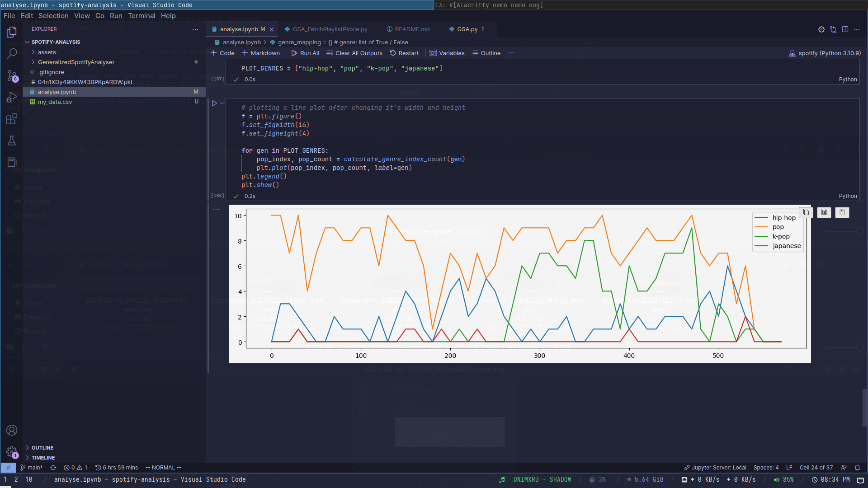
Task: Open the run cell dropdown arrow
Action: pos(222,103)
